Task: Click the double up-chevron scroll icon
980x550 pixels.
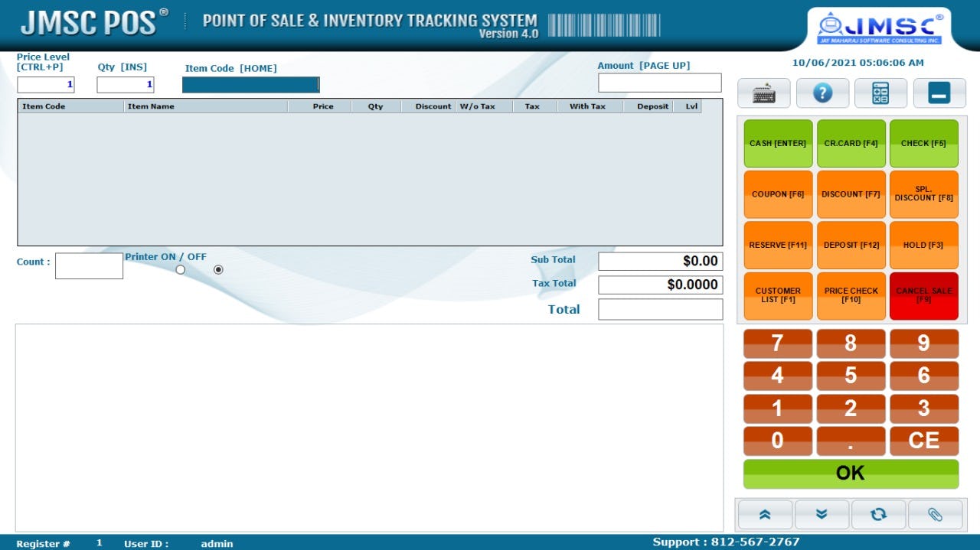Action: 764,515
